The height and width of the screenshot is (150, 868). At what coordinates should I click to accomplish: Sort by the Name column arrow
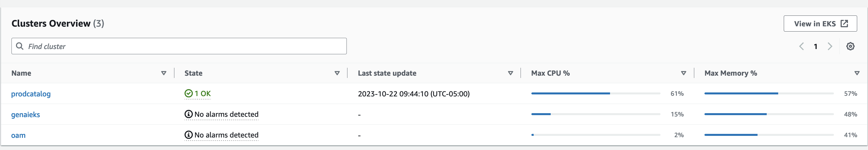pos(164,73)
